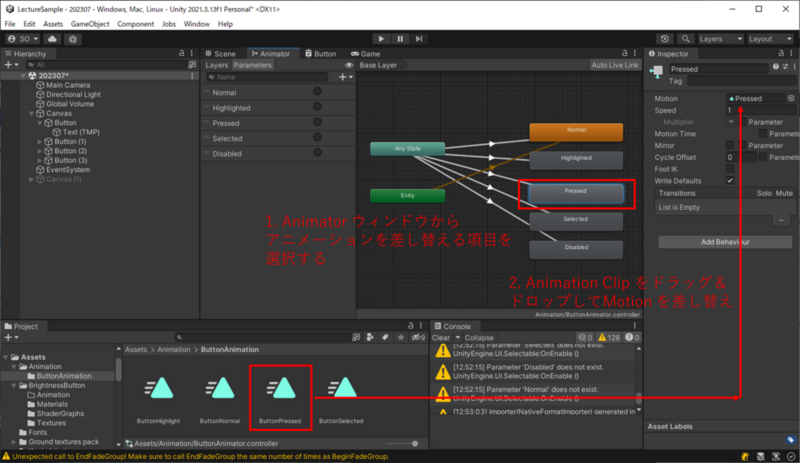Click the search by label tag icon
The height and width of the screenshot is (463, 800).
pos(386,337)
